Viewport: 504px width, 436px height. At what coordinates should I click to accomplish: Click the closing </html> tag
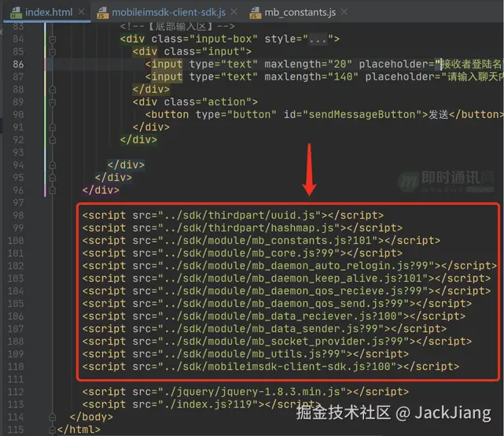coord(79,430)
